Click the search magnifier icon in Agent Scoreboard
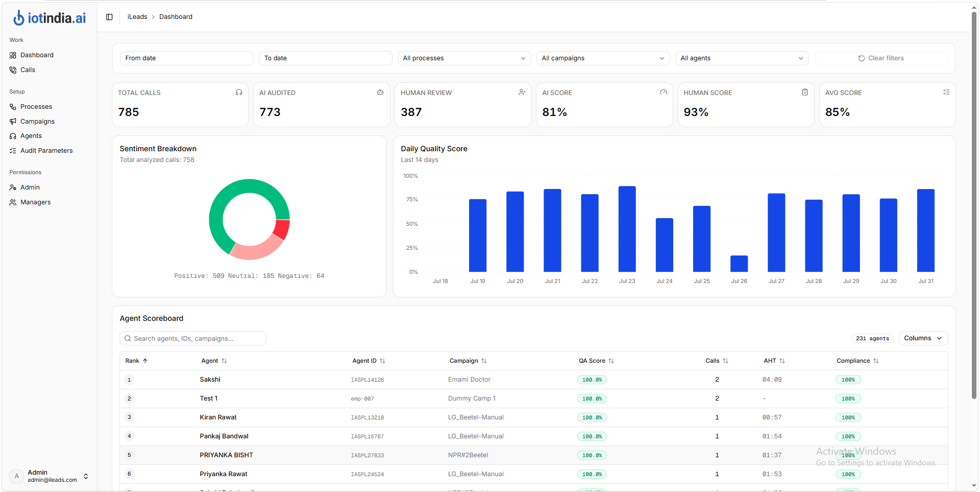980x492 pixels. [128, 338]
